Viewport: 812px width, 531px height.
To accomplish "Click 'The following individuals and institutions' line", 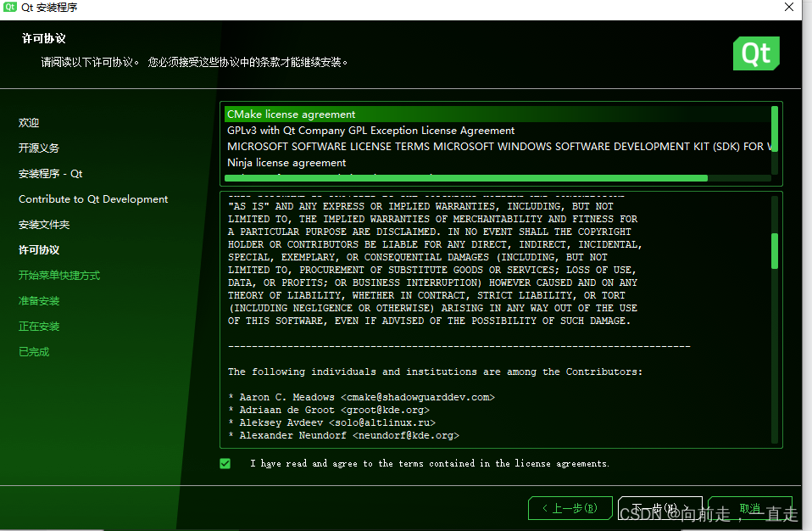I will pos(435,372).
